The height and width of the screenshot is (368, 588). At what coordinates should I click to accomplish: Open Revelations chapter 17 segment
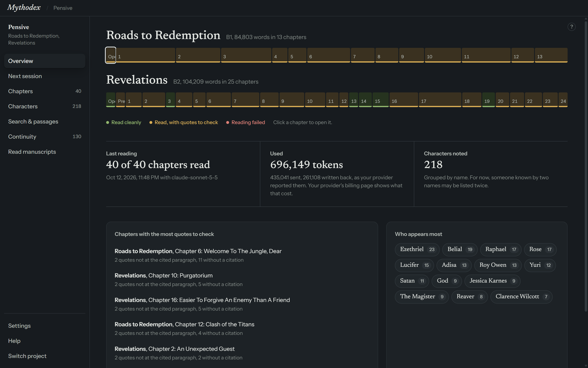(x=440, y=100)
